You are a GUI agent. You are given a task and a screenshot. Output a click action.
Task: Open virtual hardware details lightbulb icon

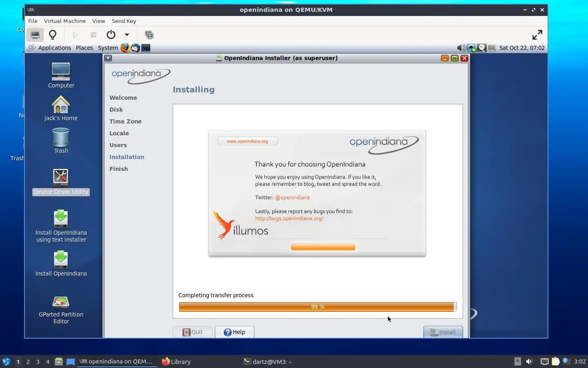tap(53, 35)
